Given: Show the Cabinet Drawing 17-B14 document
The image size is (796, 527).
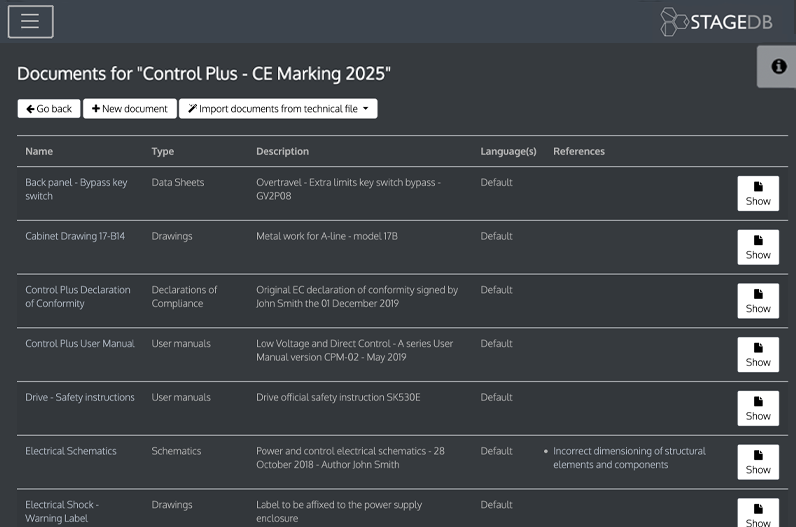Looking at the screenshot, I should (x=758, y=247).
